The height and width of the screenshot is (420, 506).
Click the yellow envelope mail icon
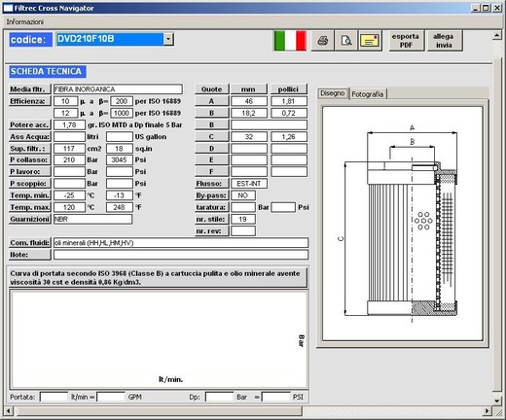coord(370,41)
